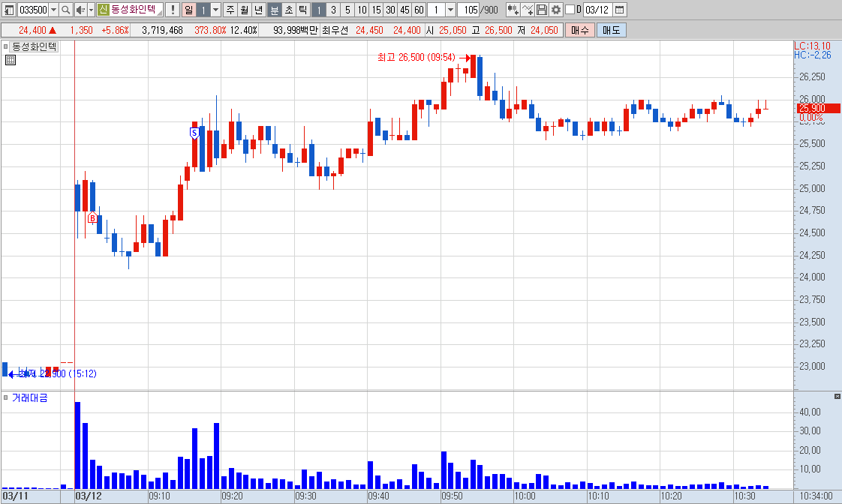
Task: Click the speaker sound alert icon
Action: coord(80,10)
